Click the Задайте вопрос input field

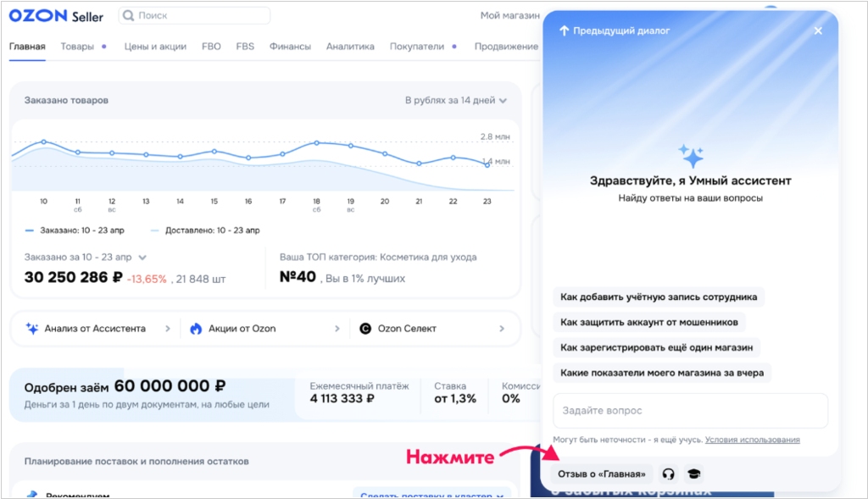pos(690,411)
